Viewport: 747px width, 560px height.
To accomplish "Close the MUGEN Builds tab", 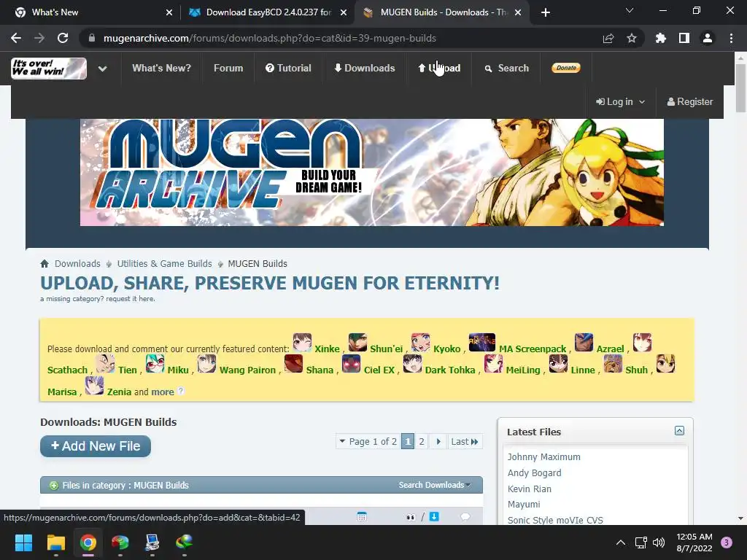I will (519, 12).
